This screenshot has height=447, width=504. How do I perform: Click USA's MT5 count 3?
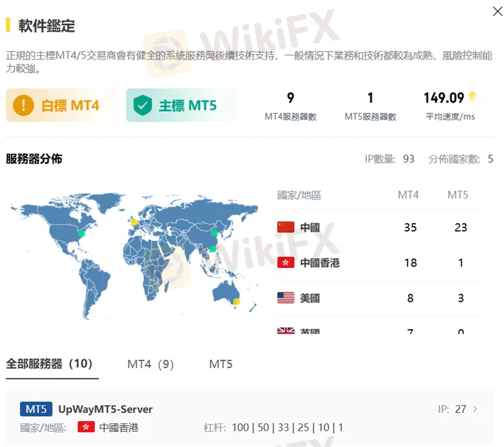click(460, 298)
